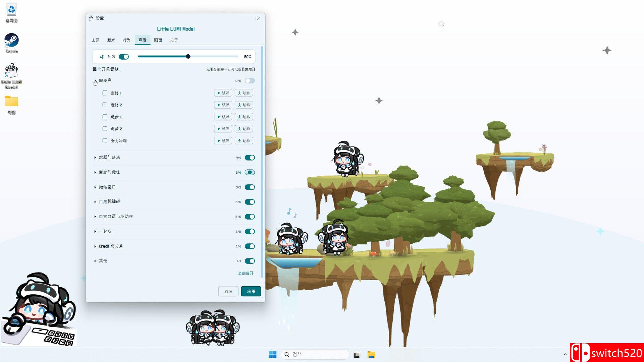This screenshot has width=644, height=362.
Task: Expand the 攀爬与悬挂 group
Action: (95, 172)
